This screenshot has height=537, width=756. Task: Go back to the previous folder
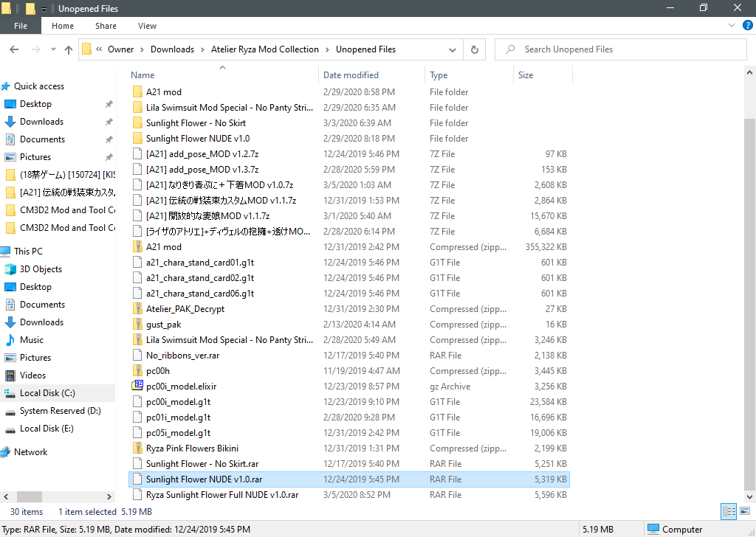(14, 49)
